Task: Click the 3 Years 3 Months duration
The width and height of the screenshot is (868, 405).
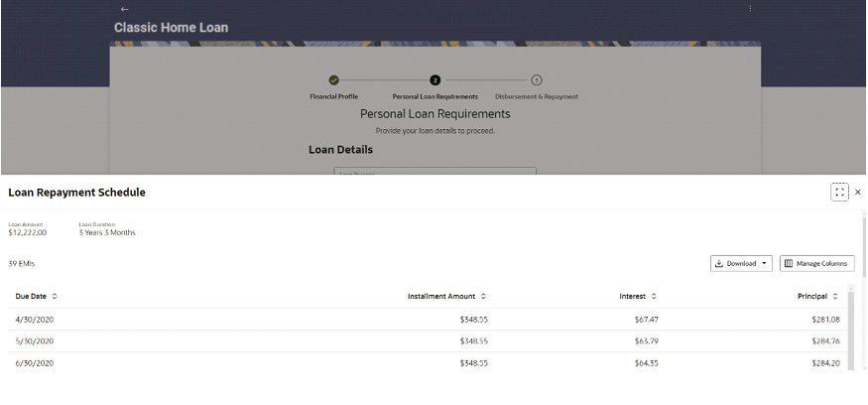Action: [x=107, y=232]
